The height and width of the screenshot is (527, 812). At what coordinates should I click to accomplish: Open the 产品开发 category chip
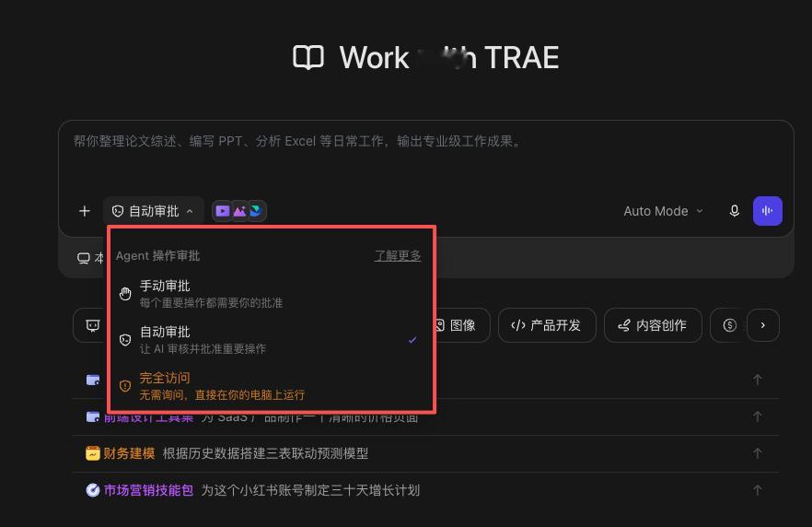click(x=547, y=325)
